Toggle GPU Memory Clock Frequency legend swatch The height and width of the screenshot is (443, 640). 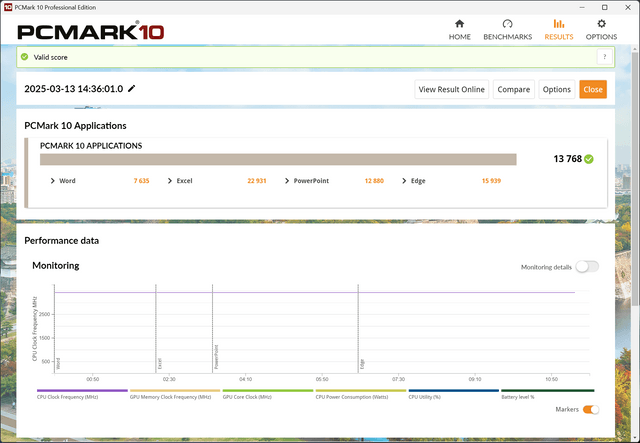tap(175, 391)
